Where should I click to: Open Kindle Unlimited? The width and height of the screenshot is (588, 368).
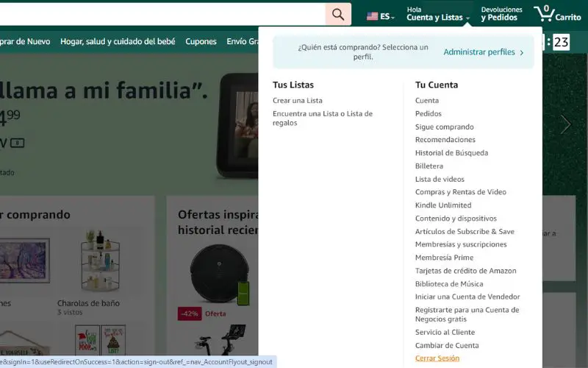click(x=443, y=205)
